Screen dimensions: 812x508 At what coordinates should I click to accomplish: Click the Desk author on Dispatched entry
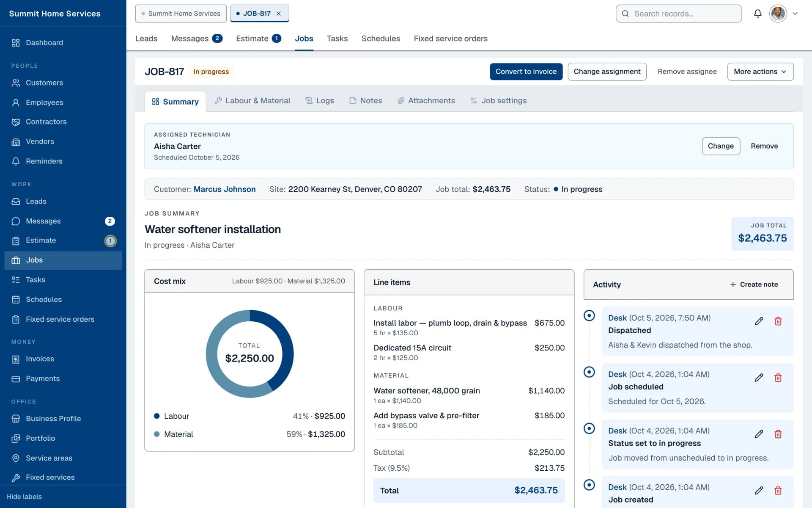617,318
